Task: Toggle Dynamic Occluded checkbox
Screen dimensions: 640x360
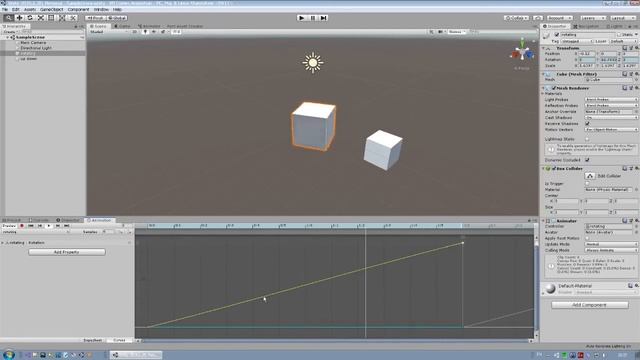Action: click(587, 160)
